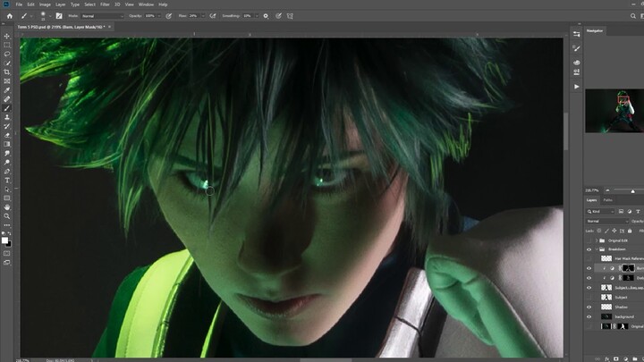Open the Image menu

[45, 4]
